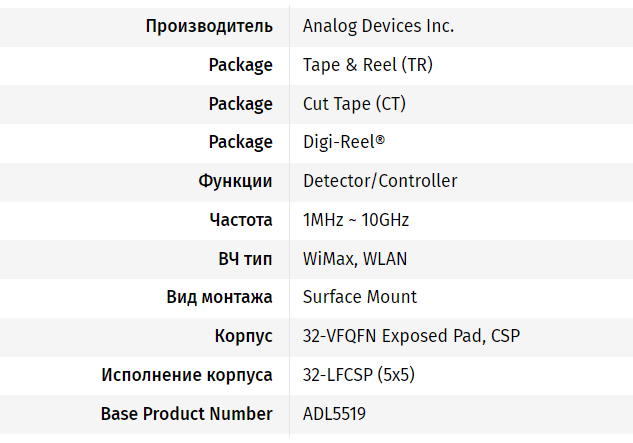Click the Вид монтажа row label

coord(219,297)
